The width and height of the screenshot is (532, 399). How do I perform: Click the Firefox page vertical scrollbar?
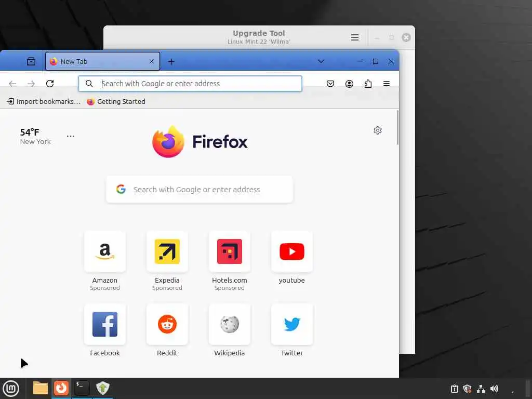pos(397,128)
